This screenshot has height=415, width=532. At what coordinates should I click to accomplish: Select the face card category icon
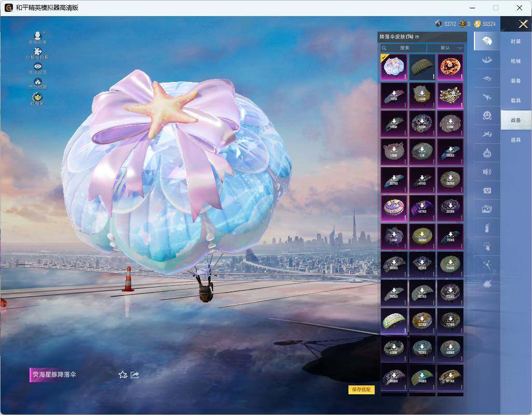[x=487, y=191]
